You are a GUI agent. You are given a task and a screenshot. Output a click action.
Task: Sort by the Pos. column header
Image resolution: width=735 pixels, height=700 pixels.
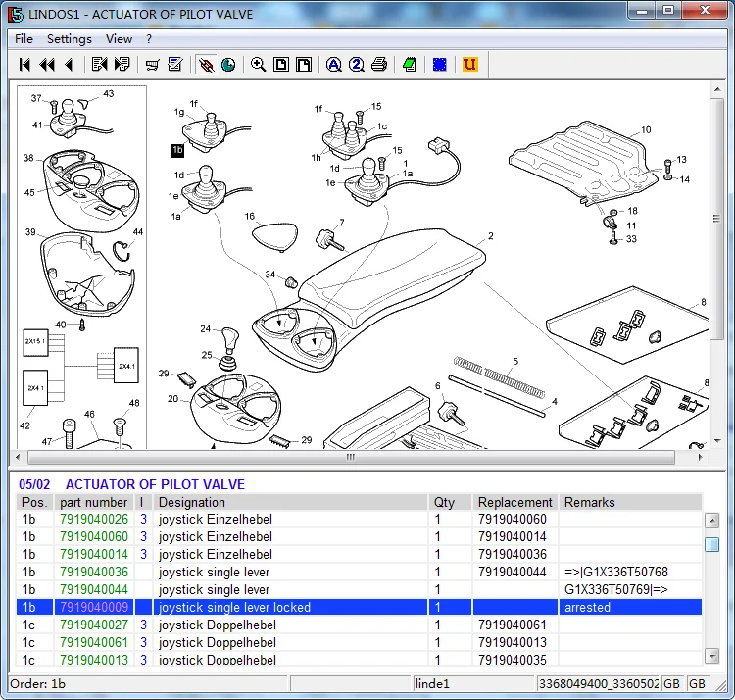34,502
